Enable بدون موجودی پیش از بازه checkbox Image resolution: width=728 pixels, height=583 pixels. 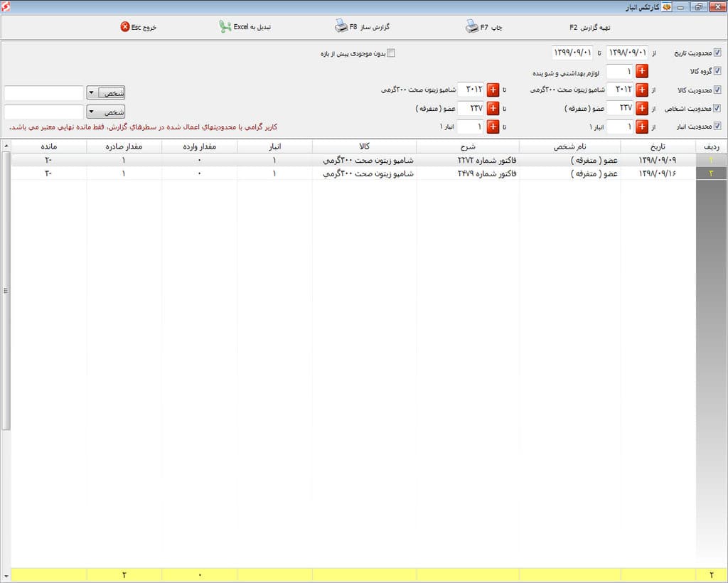pyautogui.click(x=390, y=53)
